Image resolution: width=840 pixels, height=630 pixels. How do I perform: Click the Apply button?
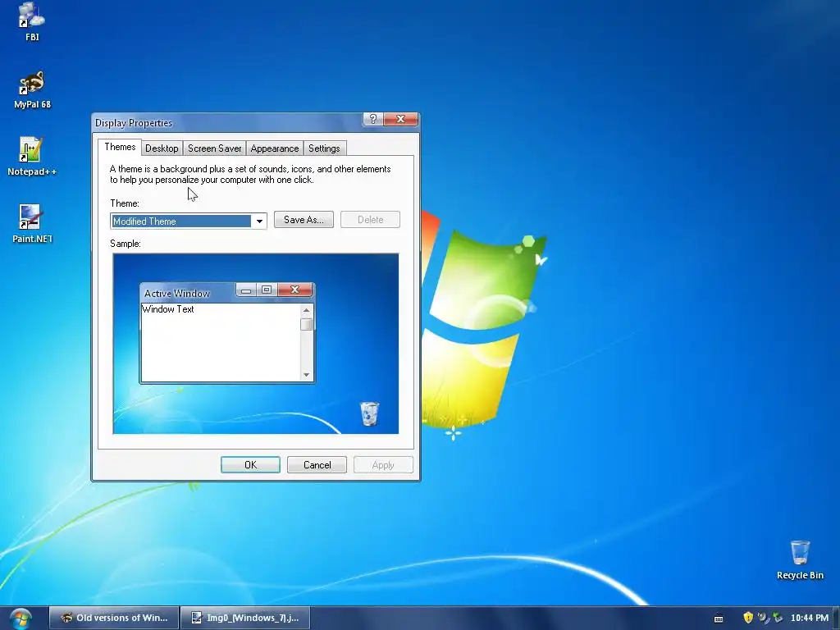(383, 465)
